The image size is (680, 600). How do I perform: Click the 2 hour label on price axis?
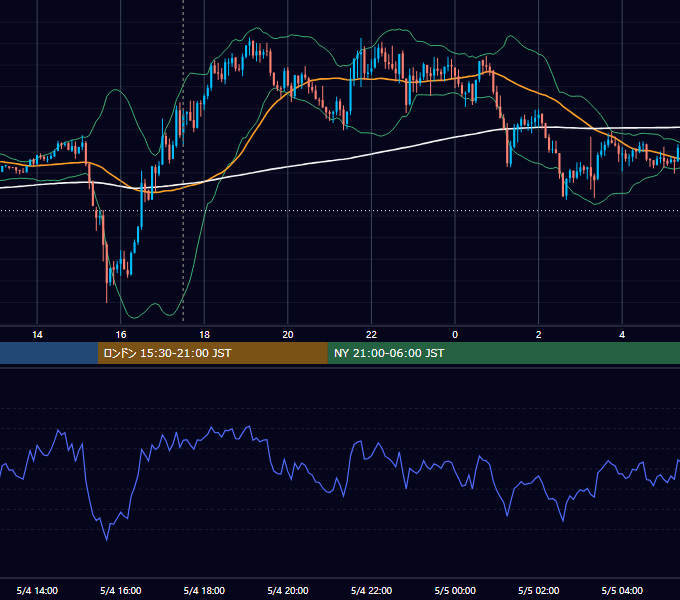539,335
